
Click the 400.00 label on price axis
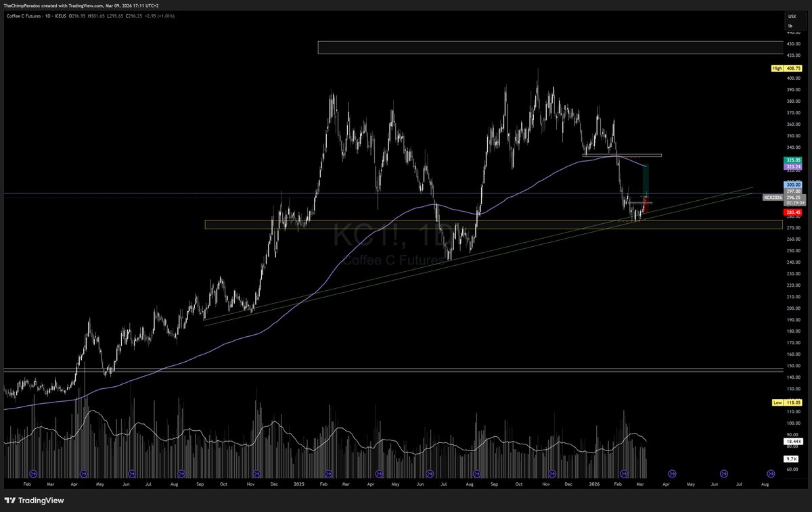click(792, 78)
